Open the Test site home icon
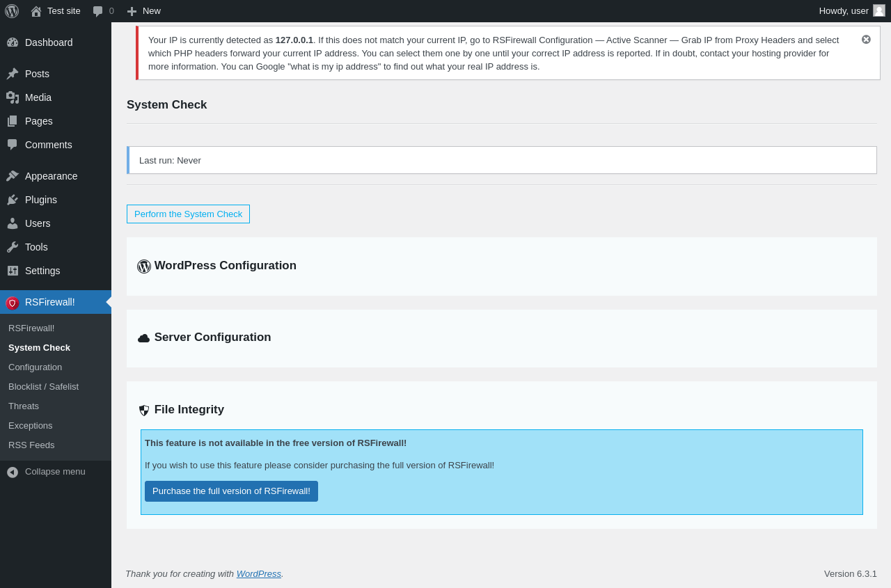 tap(36, 11)
